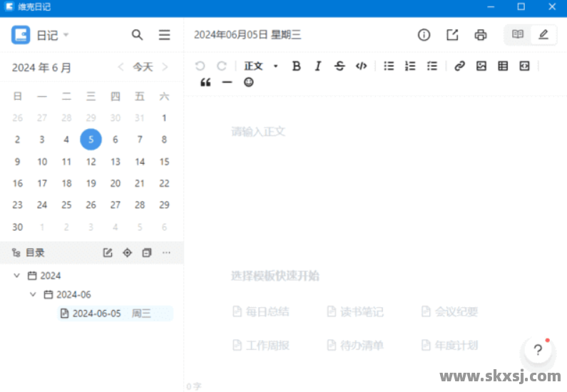Apply blockquote formatting with quote icon

pyautogui.click(x=206, y=82)
